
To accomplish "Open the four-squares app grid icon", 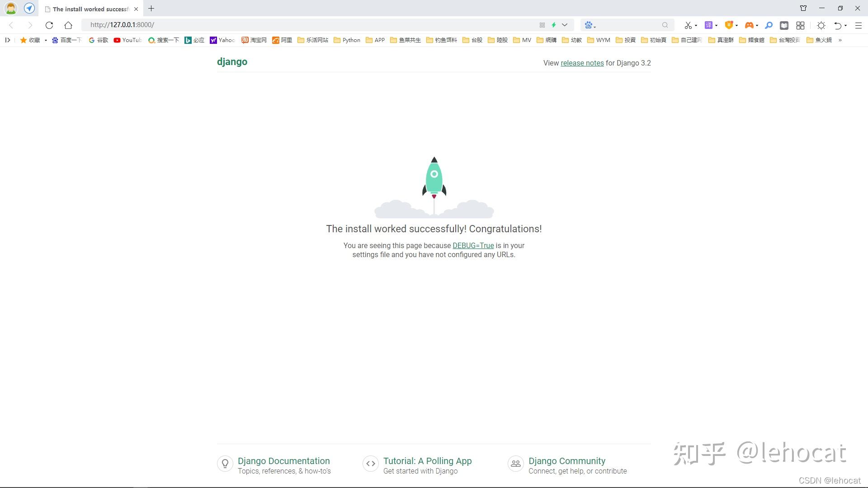I will point(800,25).
